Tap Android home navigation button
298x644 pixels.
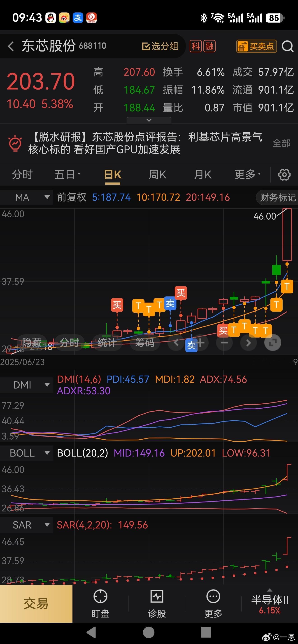(x=149, y=633)
